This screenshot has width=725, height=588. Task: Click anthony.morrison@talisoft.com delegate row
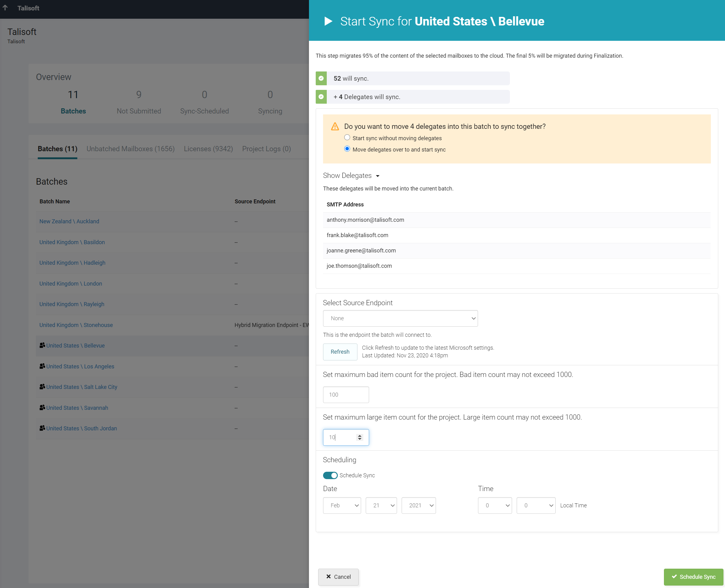pyautogui.click(x=517, y=220)
